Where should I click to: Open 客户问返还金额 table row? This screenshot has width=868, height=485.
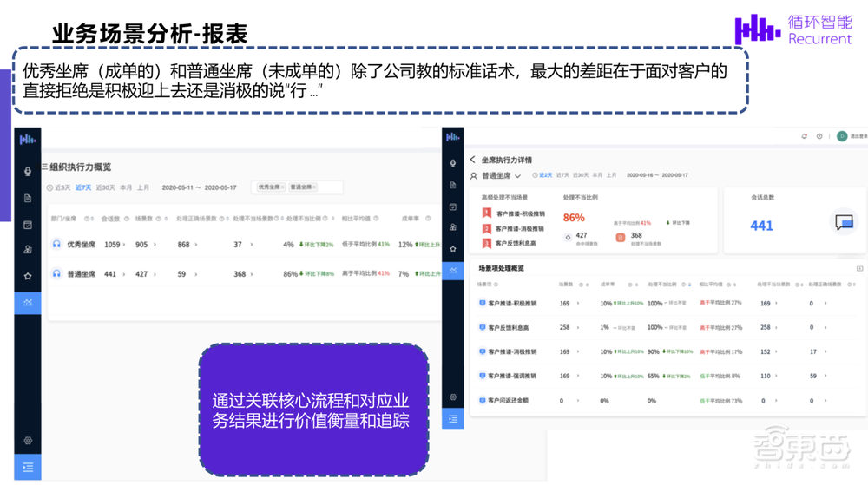508,400
